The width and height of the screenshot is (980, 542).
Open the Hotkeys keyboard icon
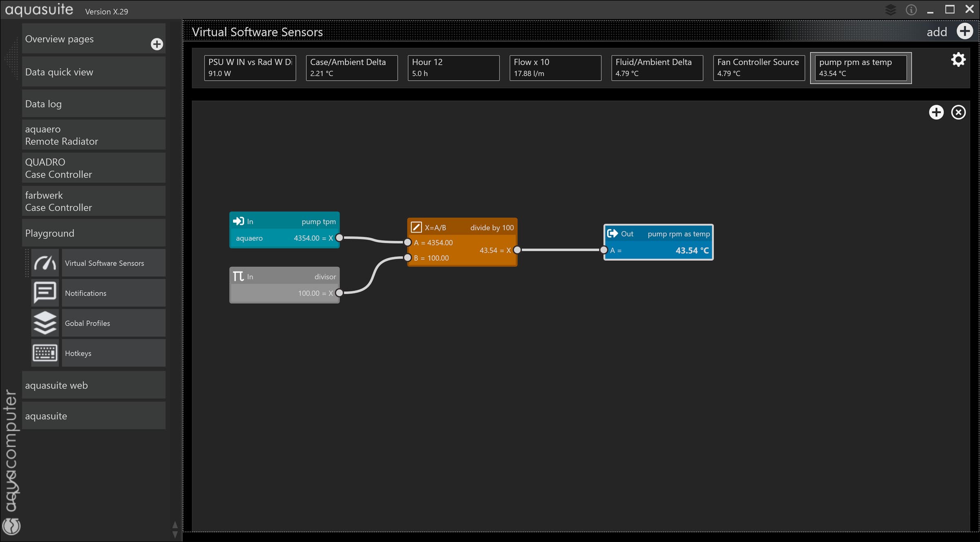click(x=45, y=353)
